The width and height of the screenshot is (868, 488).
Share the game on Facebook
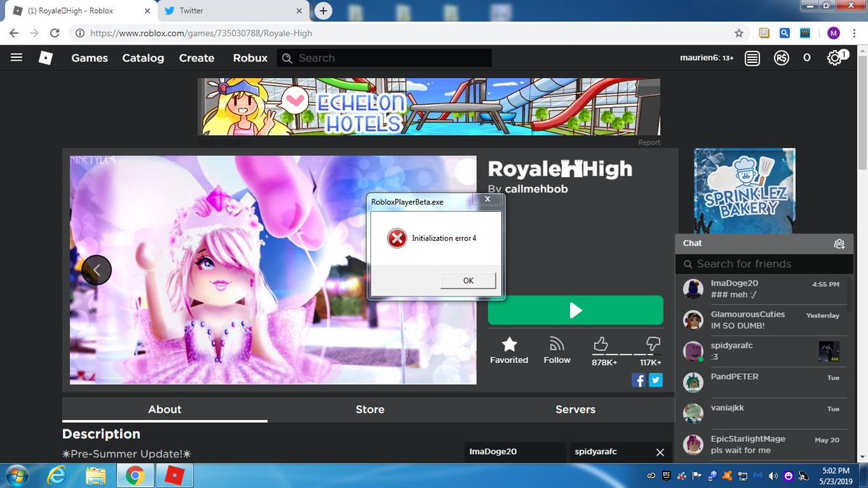tap(639, 380)
